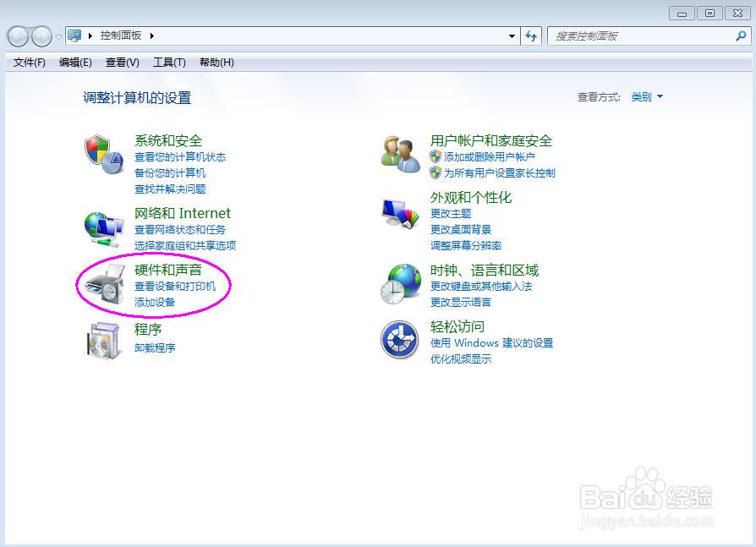Click 更改主题 link
756x547 pixels.
click(x=451, y=214)
